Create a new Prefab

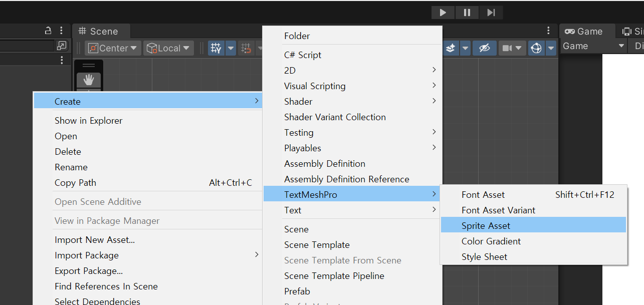pos(353,291)
